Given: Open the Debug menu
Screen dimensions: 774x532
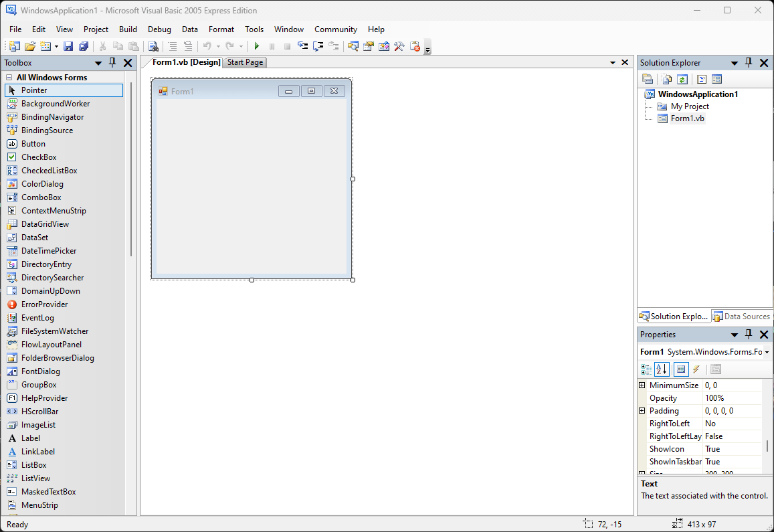Looking at the screenshot, I should pos(159,29).
